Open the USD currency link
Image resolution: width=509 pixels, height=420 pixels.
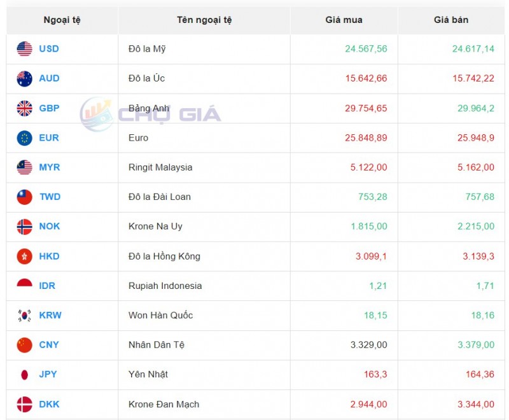click(x=49, y=49)
